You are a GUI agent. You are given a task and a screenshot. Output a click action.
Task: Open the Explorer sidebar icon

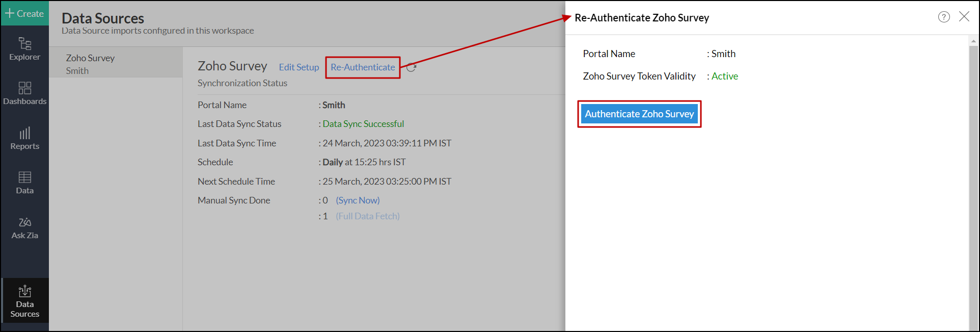(x=24, y=49)
